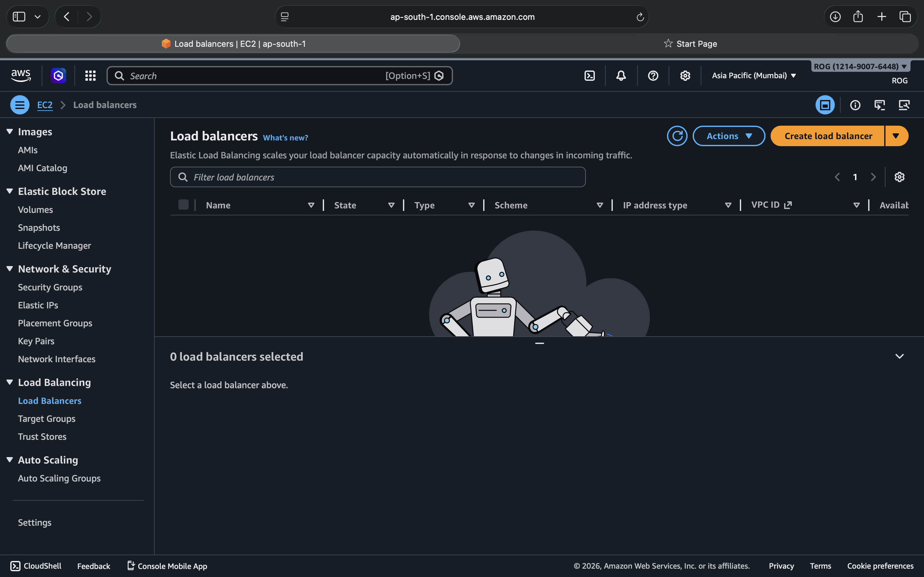Collapse the Network & Security section
This screenshot has height=577, width=924.
(10, 269)
